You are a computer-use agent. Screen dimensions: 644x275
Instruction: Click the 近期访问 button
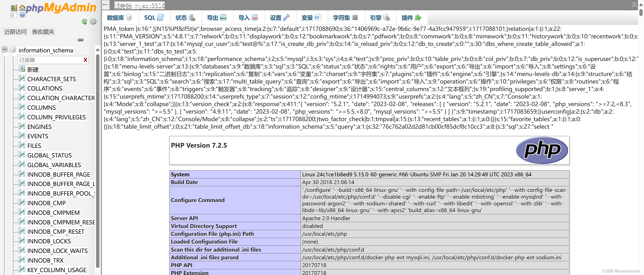(x=15, y=31)
